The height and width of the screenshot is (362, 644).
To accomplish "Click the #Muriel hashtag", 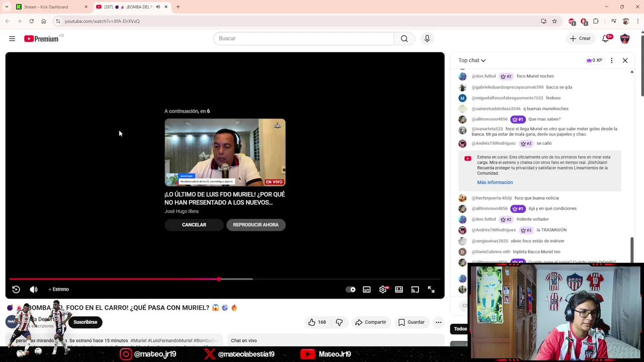I will pos(138,341).
